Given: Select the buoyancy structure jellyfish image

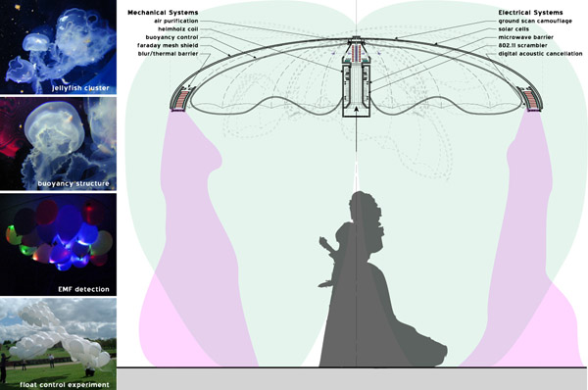Looking at the screenshot, I should (58, 144).
